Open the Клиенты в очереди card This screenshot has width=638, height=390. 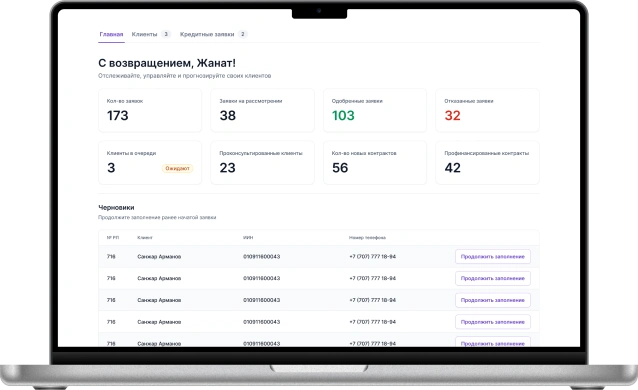pos(150,162)
